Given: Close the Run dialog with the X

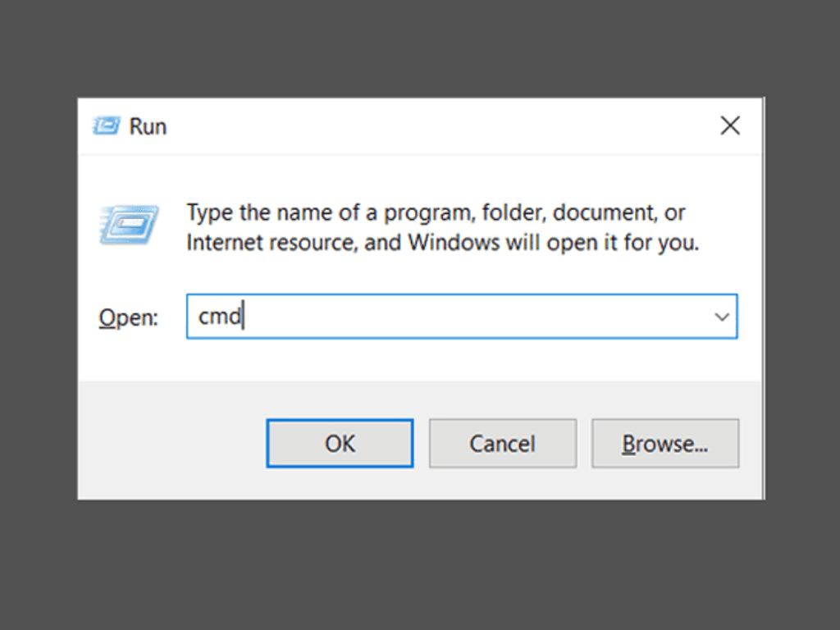Looking at the screenshot, I should pyautogui.click(x=729, y=126).
